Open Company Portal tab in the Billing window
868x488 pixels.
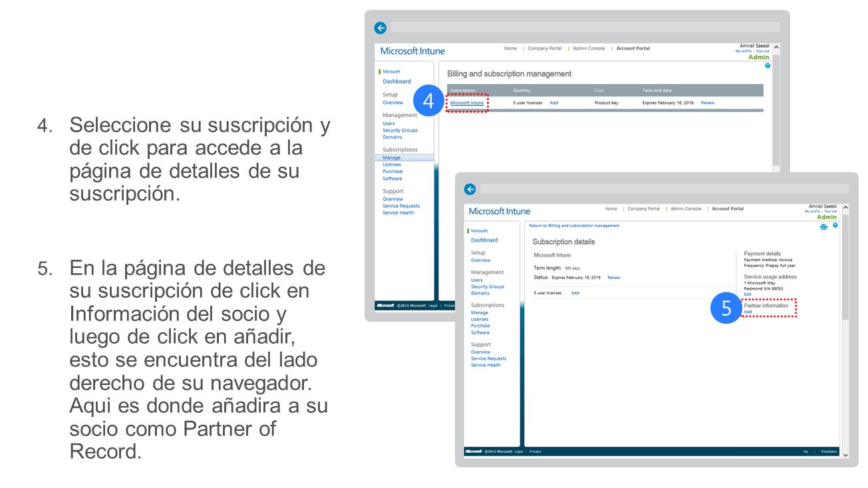[x=545, y=48]
